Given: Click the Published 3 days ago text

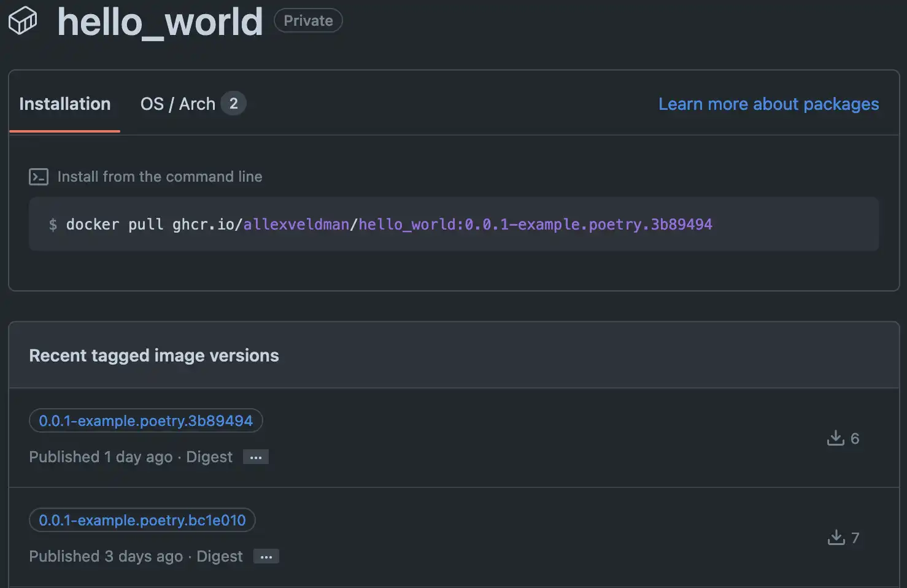Looking at the screenshot, I should tap(106, 557).
